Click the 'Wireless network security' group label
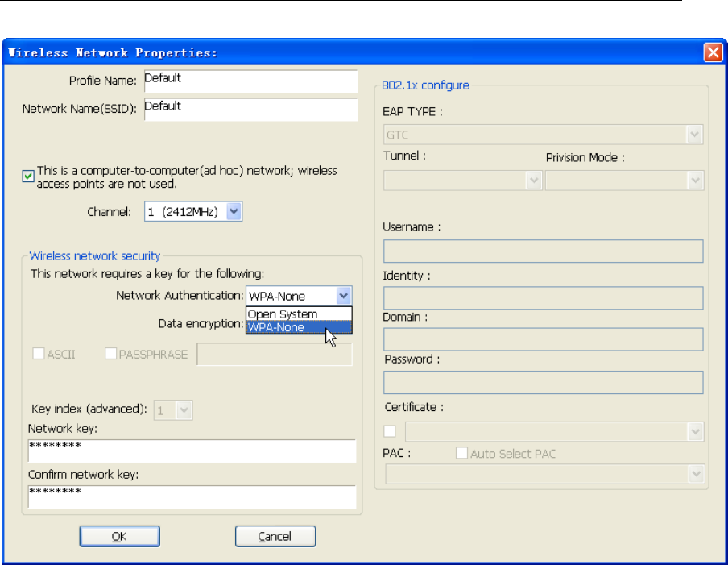 coord(95,256)
